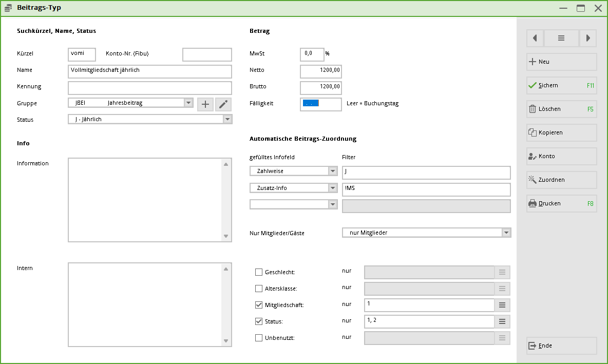Enable the Geschlecht checkbox
The height and width of the screenshot is (364, 608).
pyautogui.click(x=259, y=272)
